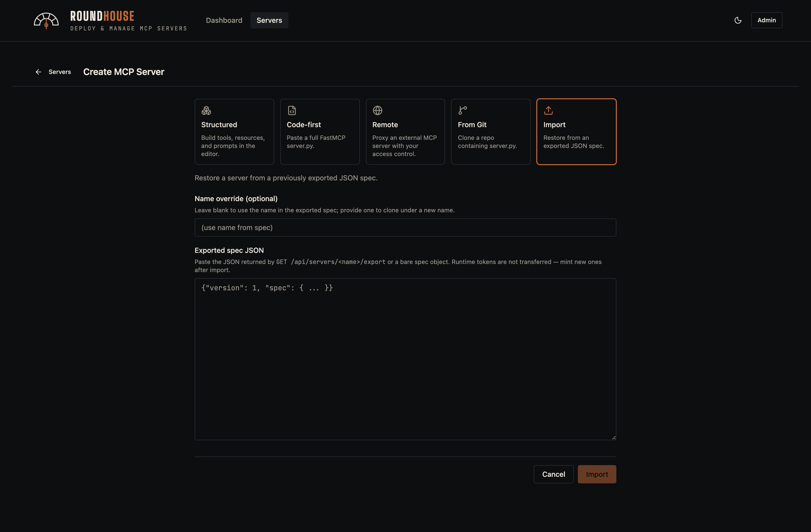Click the 'GET /api/servers/<name>/export' code text
This screenshot has width=811, height=532.
[x=330, y=262]
